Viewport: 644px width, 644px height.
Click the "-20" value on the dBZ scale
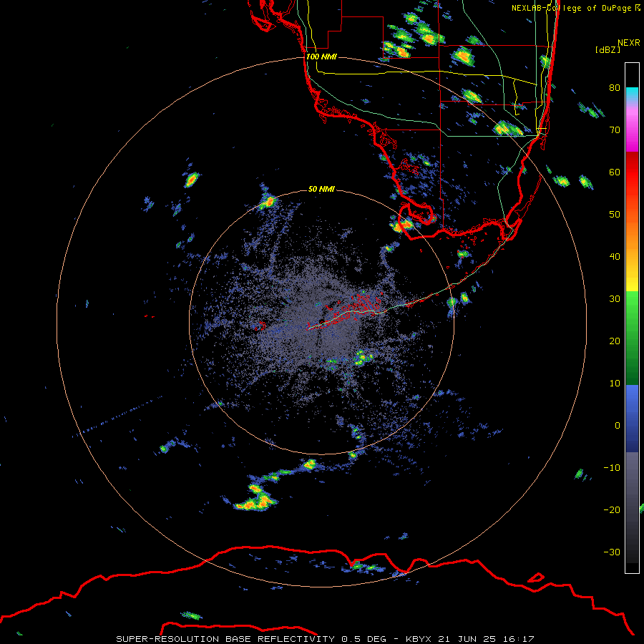click(612, 510)
